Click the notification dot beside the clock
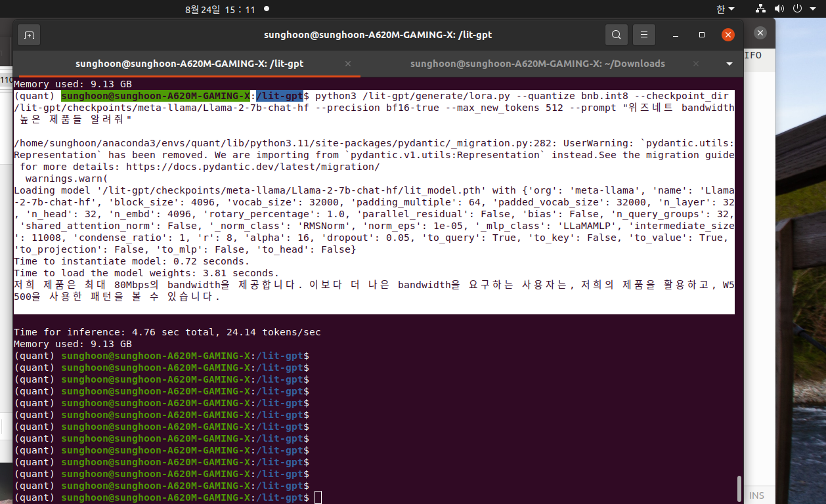Viewport: 826px width, 504px height. 266,9
